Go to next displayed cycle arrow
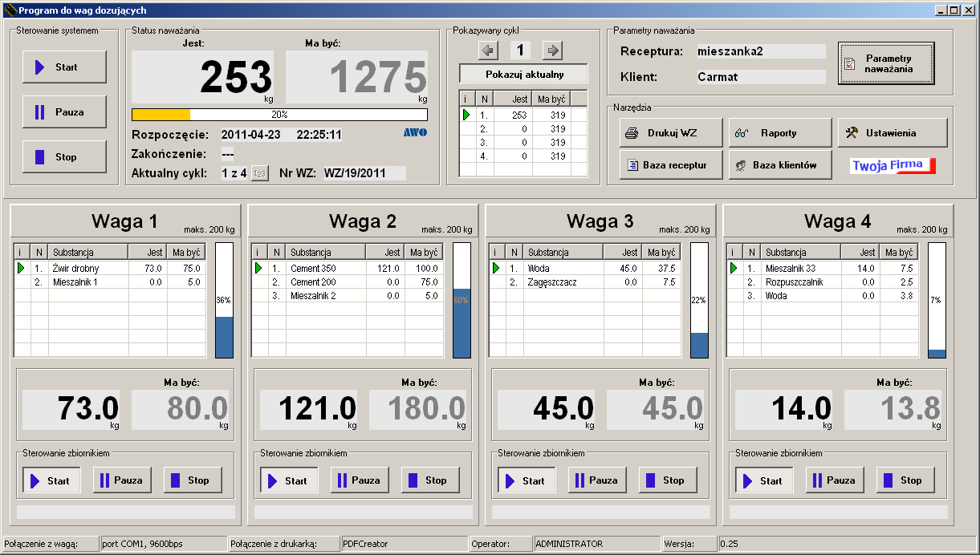Viewport: 980px width, 555px height. [552, 51]
